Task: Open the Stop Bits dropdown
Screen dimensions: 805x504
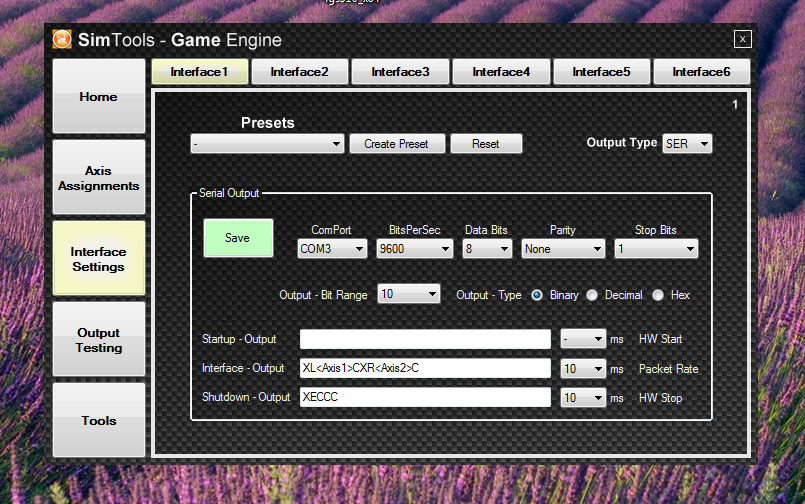Action: [656, 249]
